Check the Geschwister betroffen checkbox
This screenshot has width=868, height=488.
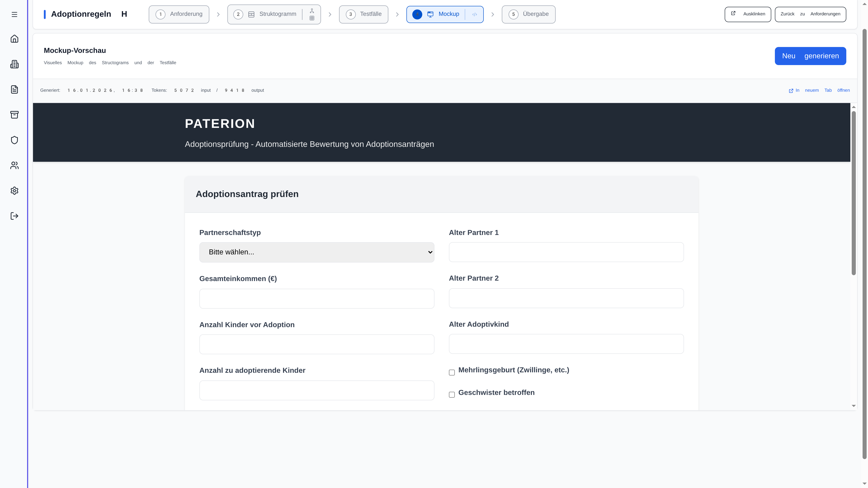pyautogui.click(x=452, y=394)
